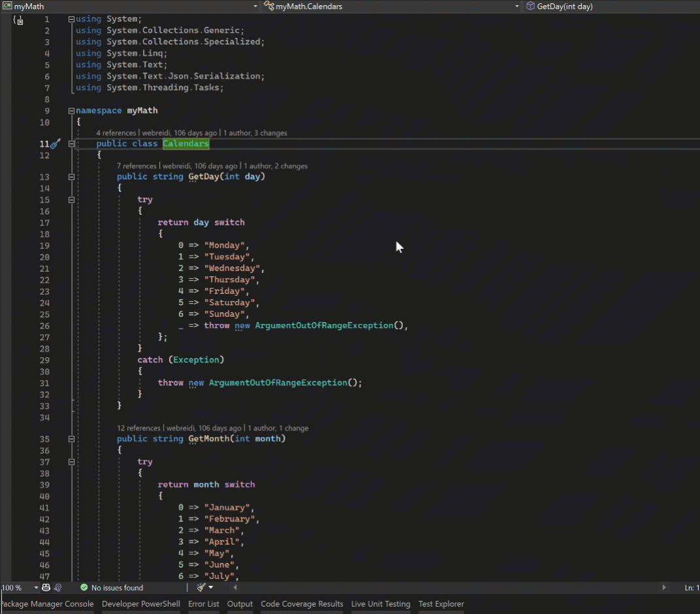Click the pencil edit icon at line 11
Viewport: 700px width, 614px height.
(55, 143)
